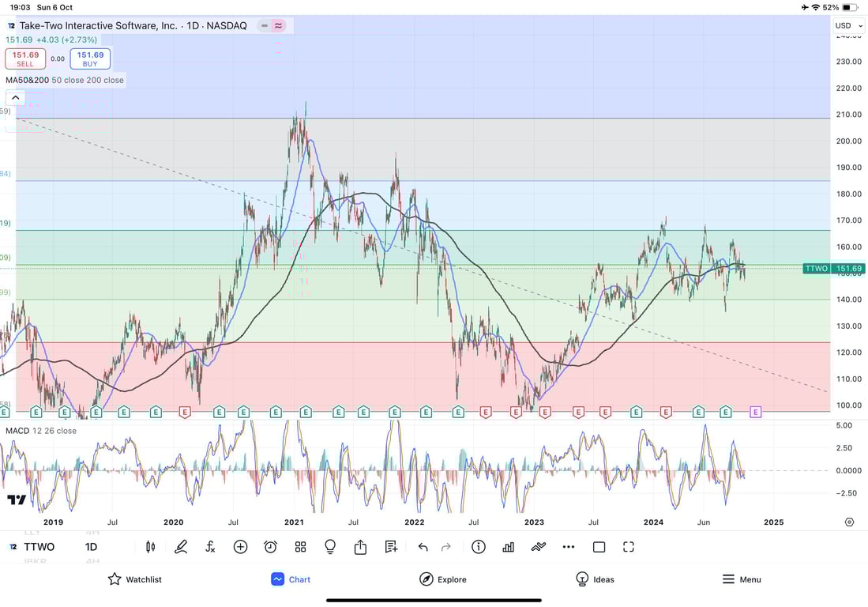Tap the 2023 label on time axis
This screenshot has width=868, height=607.
coord(534,522)
